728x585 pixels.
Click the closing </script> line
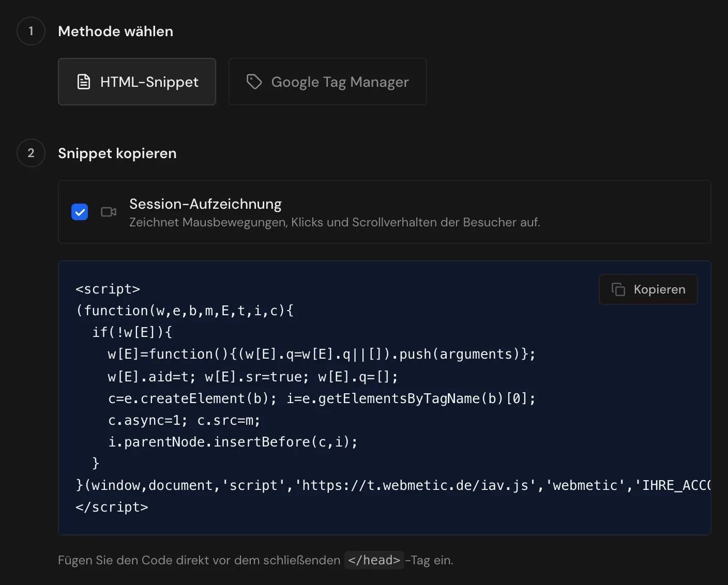pyautogui.click(x=112, y=507)
